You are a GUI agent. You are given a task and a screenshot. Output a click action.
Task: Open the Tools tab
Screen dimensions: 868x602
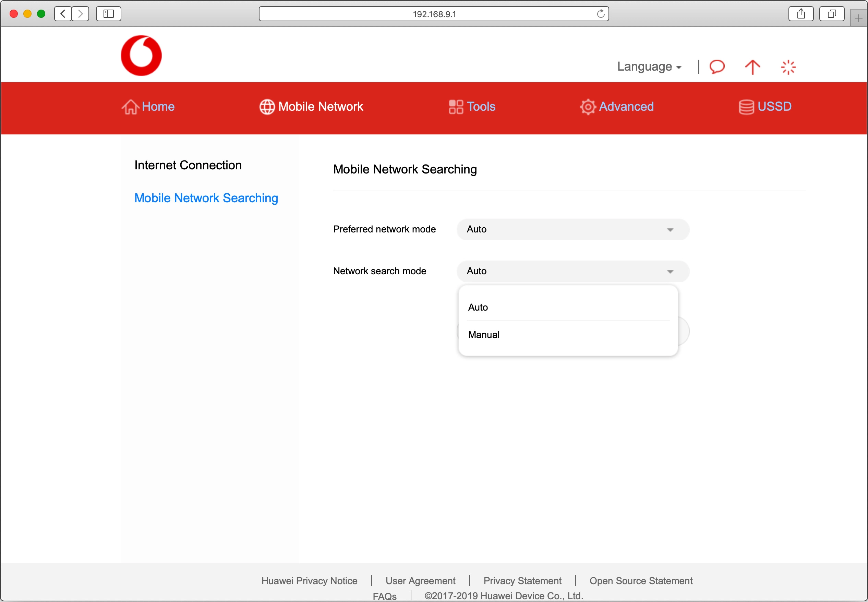point(472,107)
